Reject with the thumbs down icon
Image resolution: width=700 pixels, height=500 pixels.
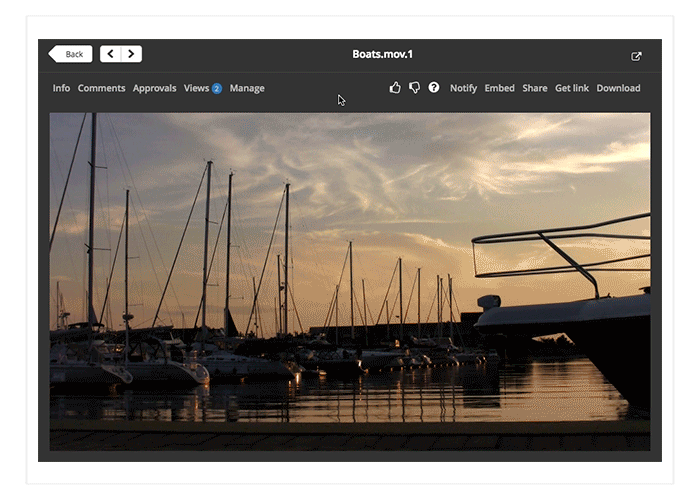[415, 88]
